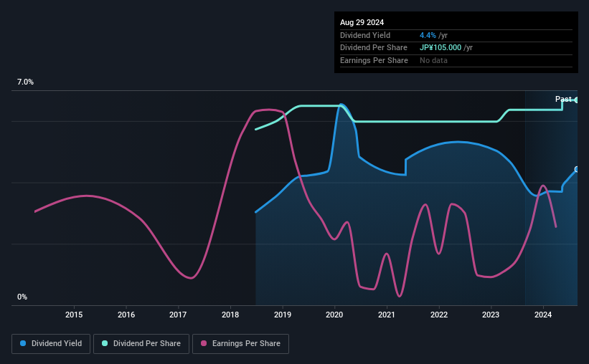The image size is (589, 364).
Task: Click the pink Earnings Per Share legend dot
Action: coord(204,343)
